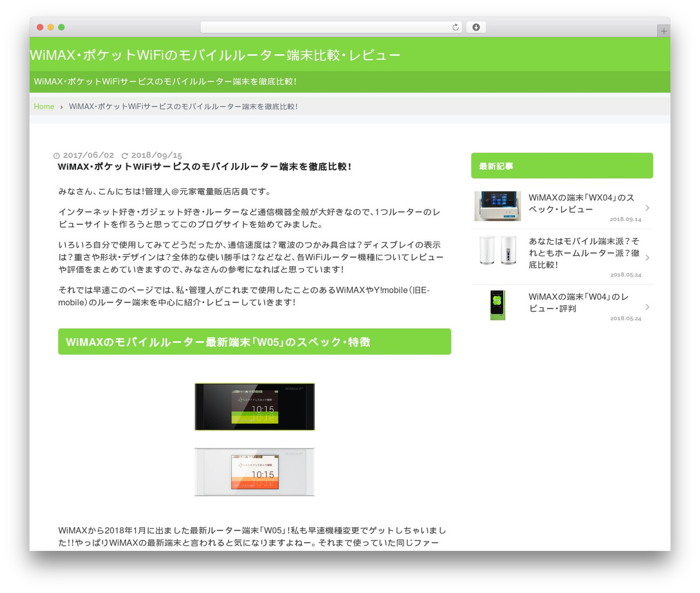Click the chevron beside the home router article
The width and height of the screenshot is (700, 593).
point(647,258)
